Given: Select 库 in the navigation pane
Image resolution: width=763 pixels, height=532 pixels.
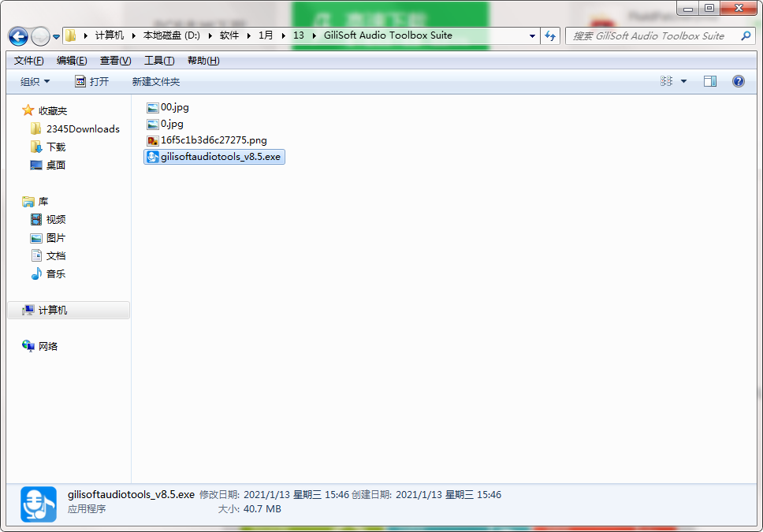Looking at the screenshot, I should (x=43, y=202).
